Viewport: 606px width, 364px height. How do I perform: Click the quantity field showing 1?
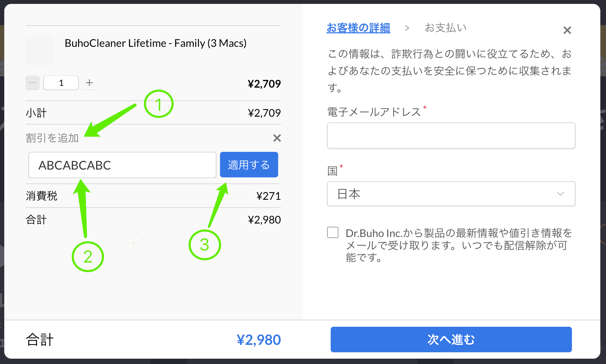[61, 83]
